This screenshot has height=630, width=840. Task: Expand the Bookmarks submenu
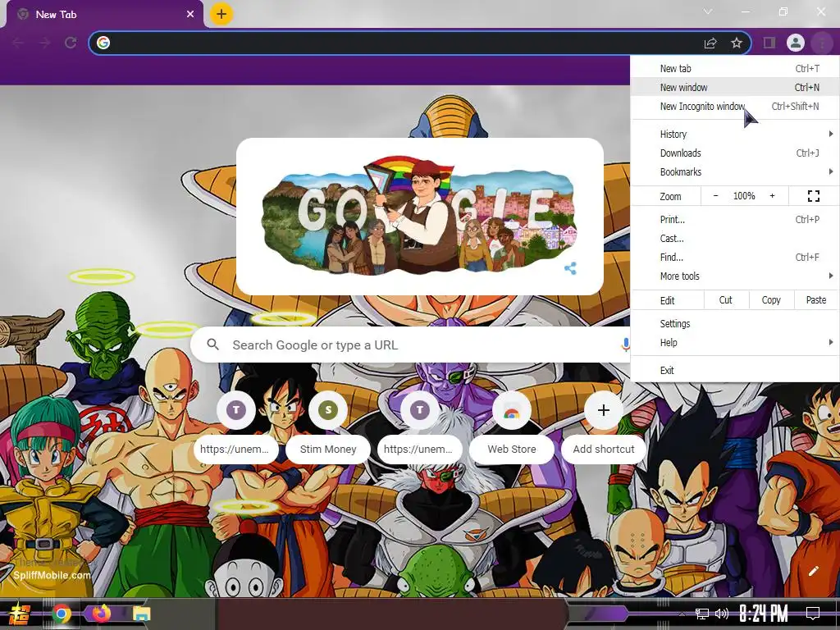[x=735, y=171]
